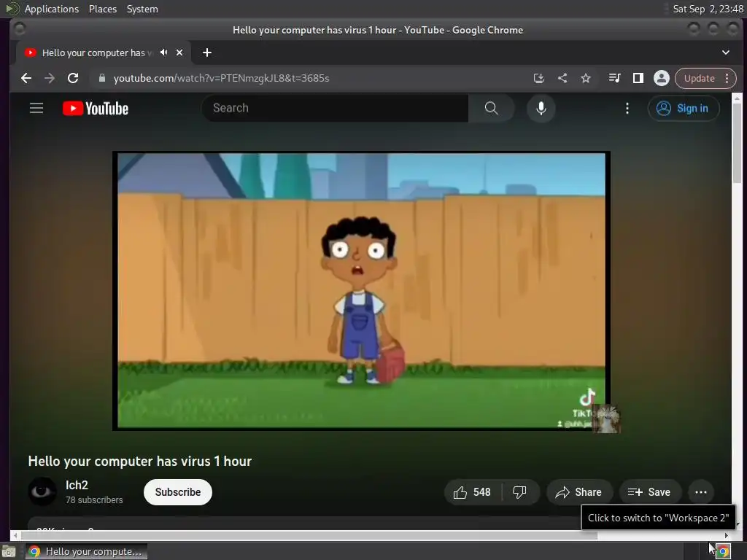The image size is (747, 560).
Task: Click the forward navigation arrow
Action: click(50, 78)
